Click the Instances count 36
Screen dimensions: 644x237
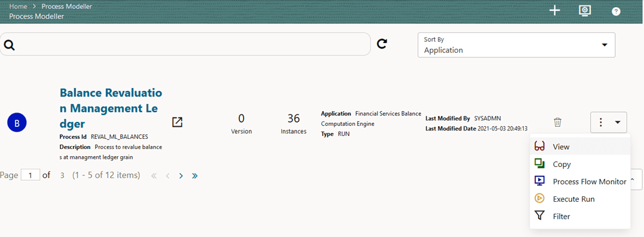[x=293, y=118]
